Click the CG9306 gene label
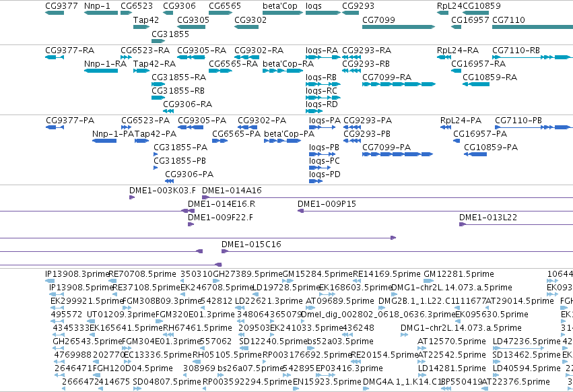573x392 pixels. pos(179,6)
